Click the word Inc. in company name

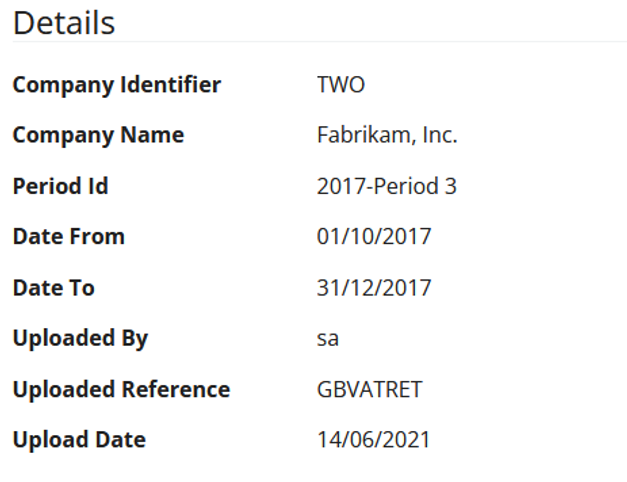tap(440, 135)
